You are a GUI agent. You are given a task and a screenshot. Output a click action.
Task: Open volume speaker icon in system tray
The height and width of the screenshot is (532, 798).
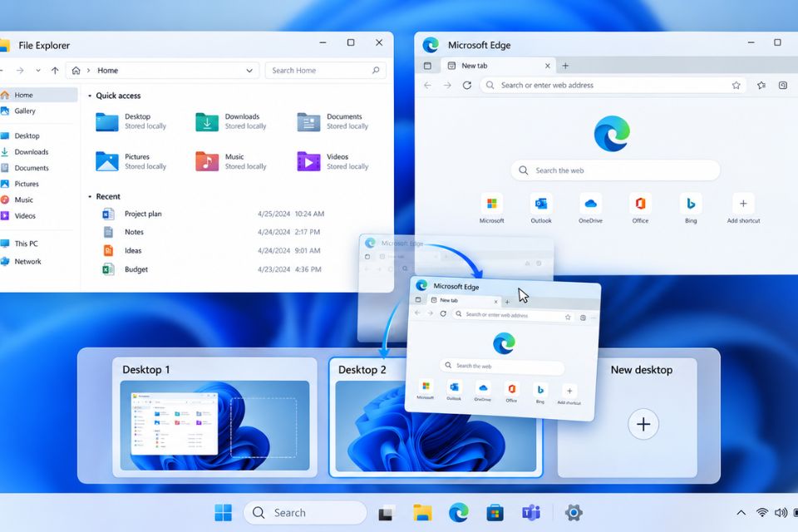781,513
